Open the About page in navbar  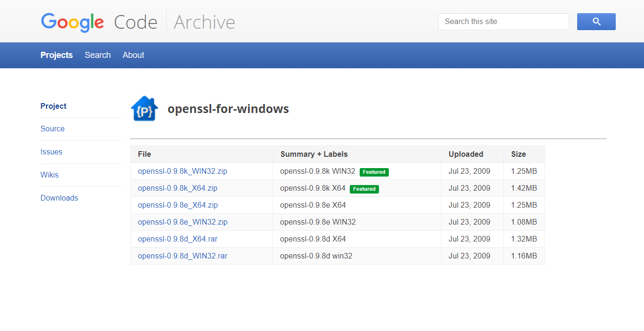coord(133,55)
